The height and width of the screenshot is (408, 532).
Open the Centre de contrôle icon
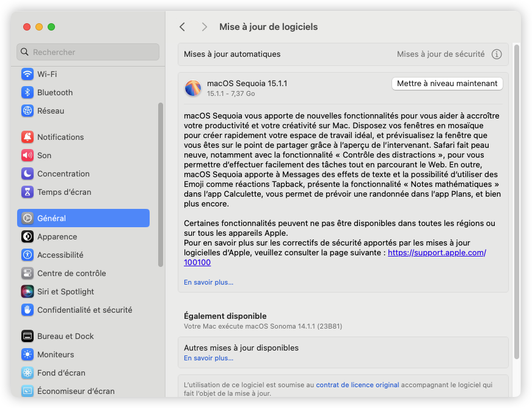[27, 273]
